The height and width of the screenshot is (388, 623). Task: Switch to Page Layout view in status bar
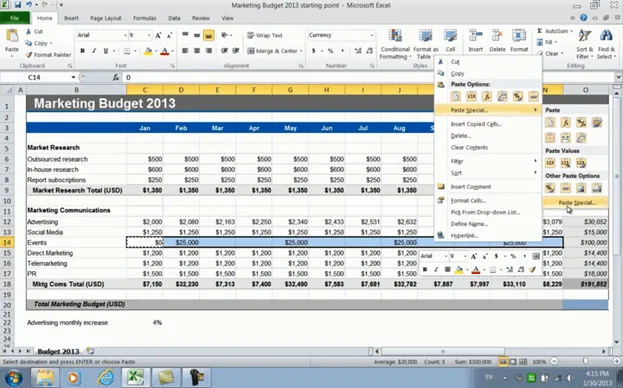(513, 362)
